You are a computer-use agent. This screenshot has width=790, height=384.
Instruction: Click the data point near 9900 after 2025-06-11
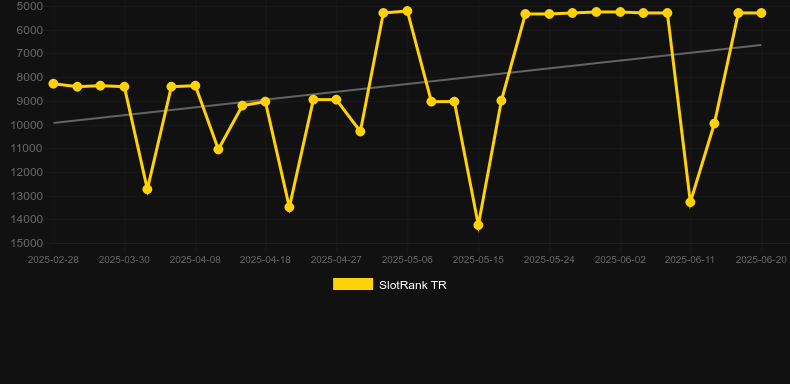pyautogui.click(x=714, y=123)
